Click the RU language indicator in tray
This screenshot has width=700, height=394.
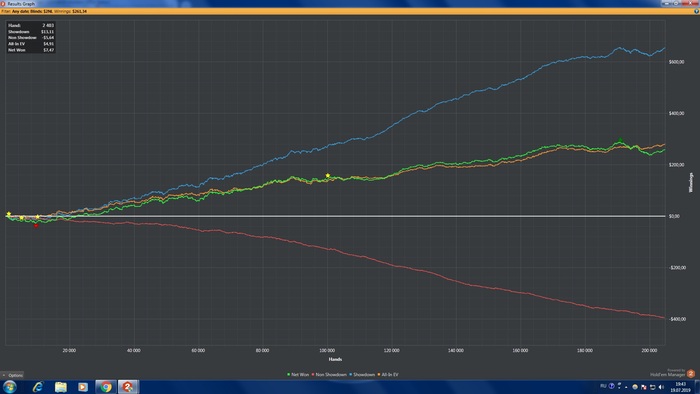[x=603, y=386]
